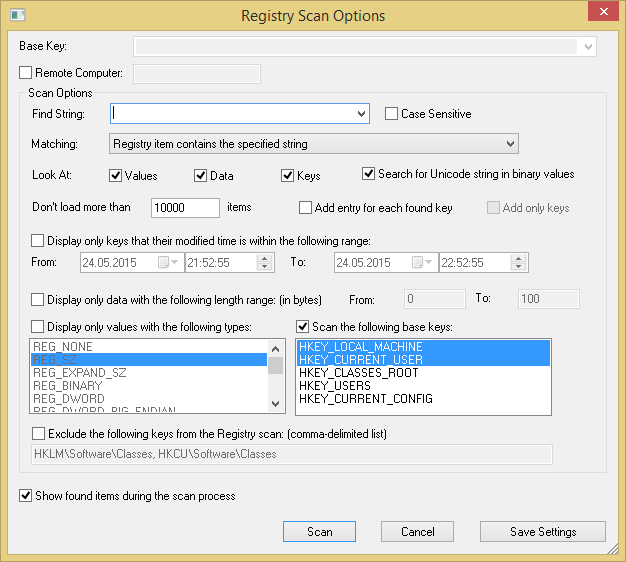This screenshot has width=626, height=562.
Task: Enable modified time range filter checkbox
Action: pos(38,241)
